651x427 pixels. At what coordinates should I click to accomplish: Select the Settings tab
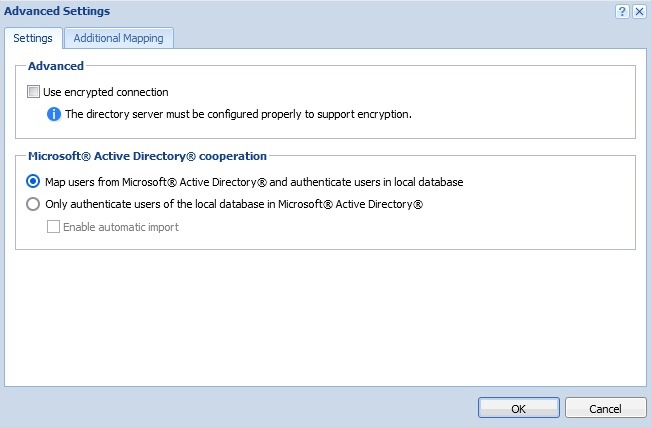[x=33, y=38]
